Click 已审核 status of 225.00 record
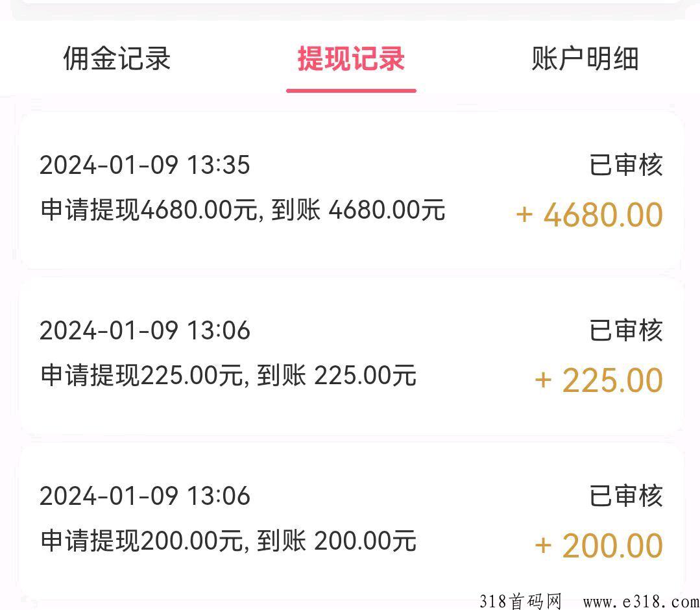The width and height of the screenshot is (700, 610). pyautogui.click(x=626, y=330)
